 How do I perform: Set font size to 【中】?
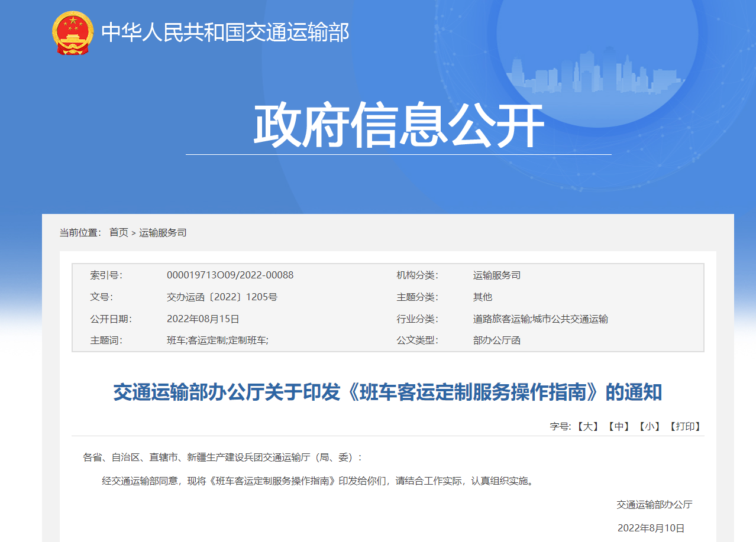[618, 426]
